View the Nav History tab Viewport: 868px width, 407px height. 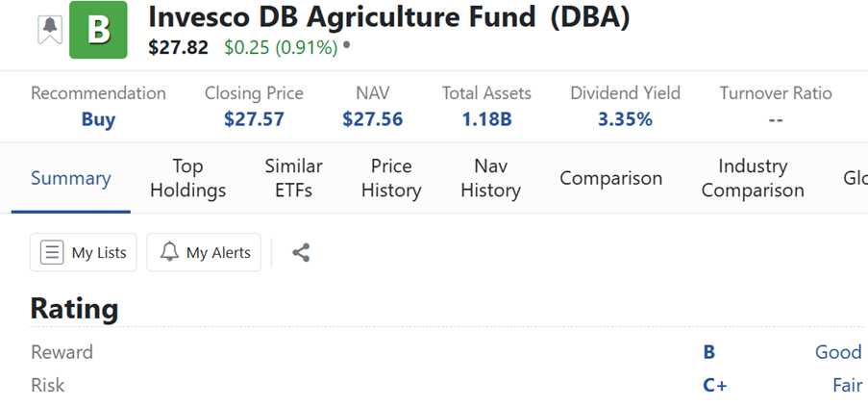(490, 178)
